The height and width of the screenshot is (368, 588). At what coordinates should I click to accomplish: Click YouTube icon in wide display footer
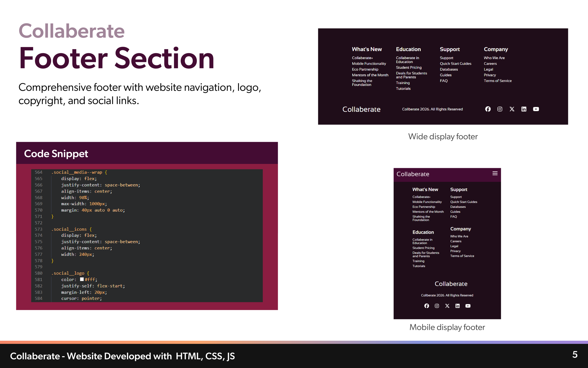536,109
